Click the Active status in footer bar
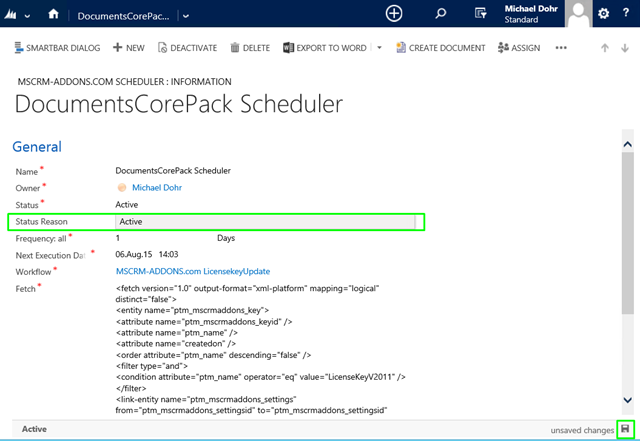This screenshot has height=441, width=640. point(34,429)
